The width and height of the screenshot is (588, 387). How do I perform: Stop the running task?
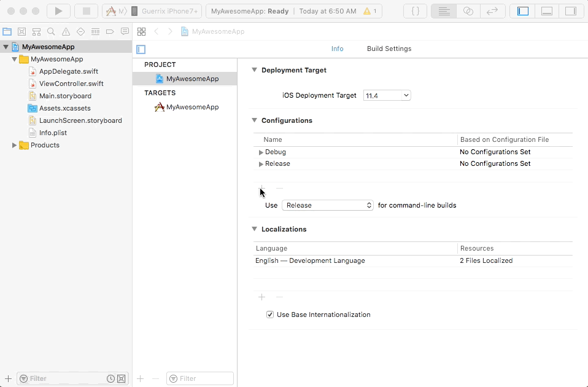[87, 11]
